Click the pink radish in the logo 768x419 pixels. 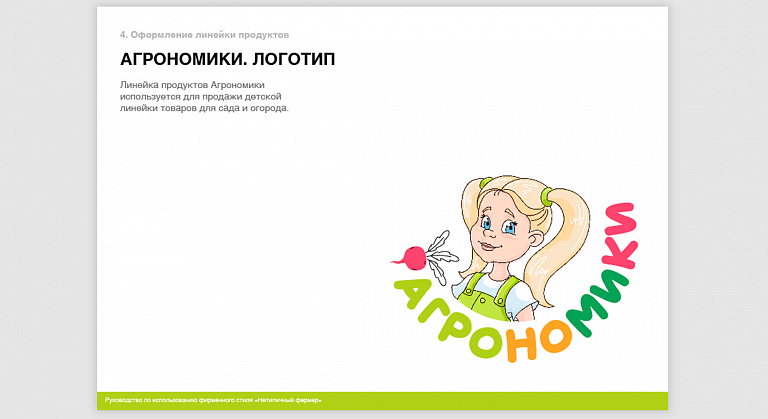414,258
